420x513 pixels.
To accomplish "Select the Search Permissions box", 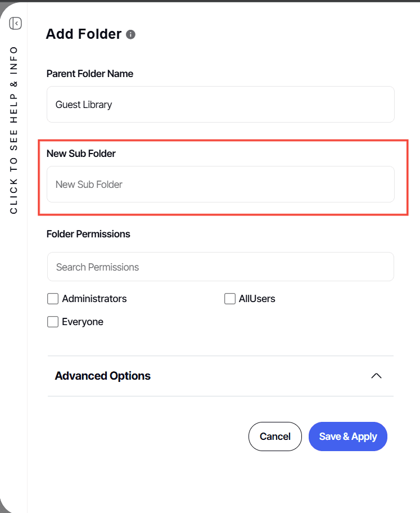I will tap(220, 267).
